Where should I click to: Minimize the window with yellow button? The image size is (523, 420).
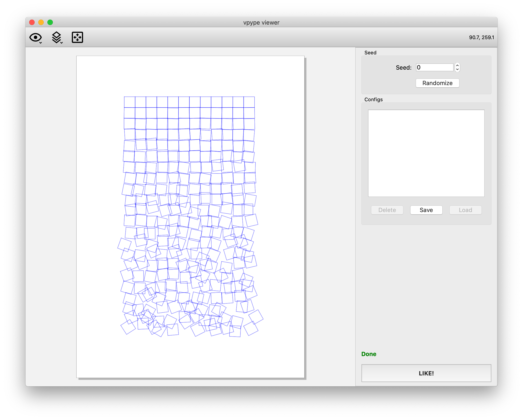(41, 23)
